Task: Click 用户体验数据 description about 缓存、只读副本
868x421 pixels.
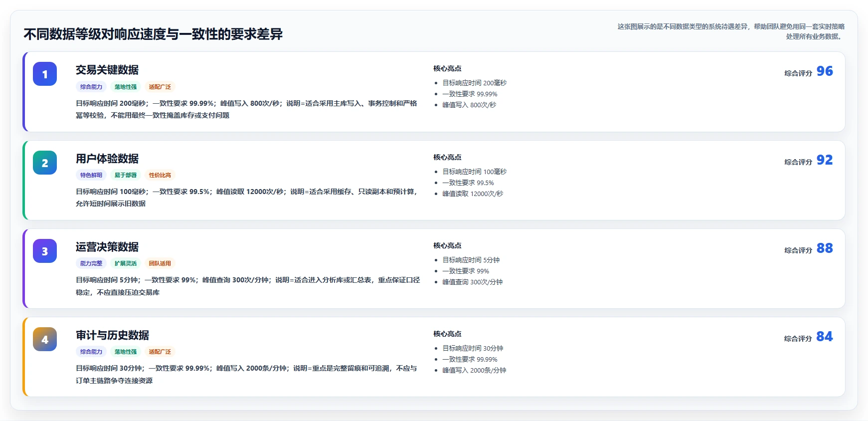Action: click(247, 198)
